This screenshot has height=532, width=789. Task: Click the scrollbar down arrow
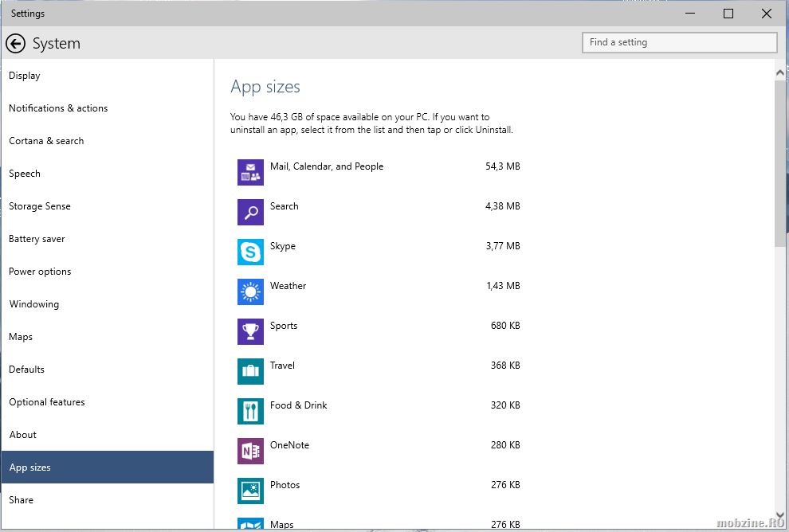tap(780, 515)
